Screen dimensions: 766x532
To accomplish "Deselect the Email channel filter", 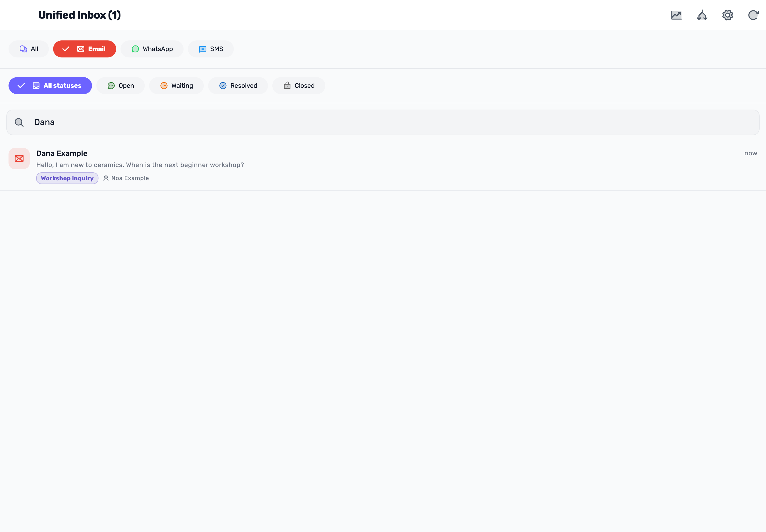I will coord(85,49).
